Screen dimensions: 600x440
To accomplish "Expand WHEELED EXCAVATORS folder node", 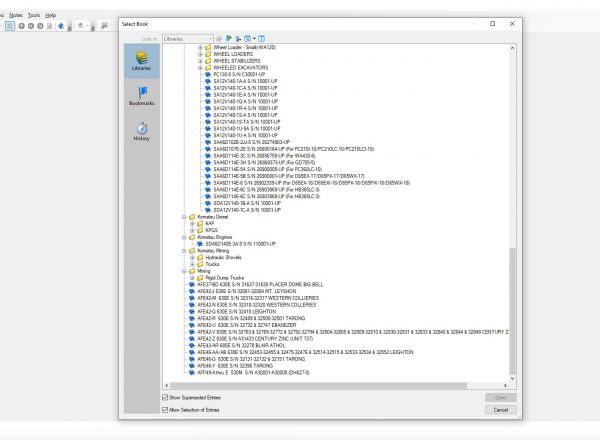I will [200, 68].
